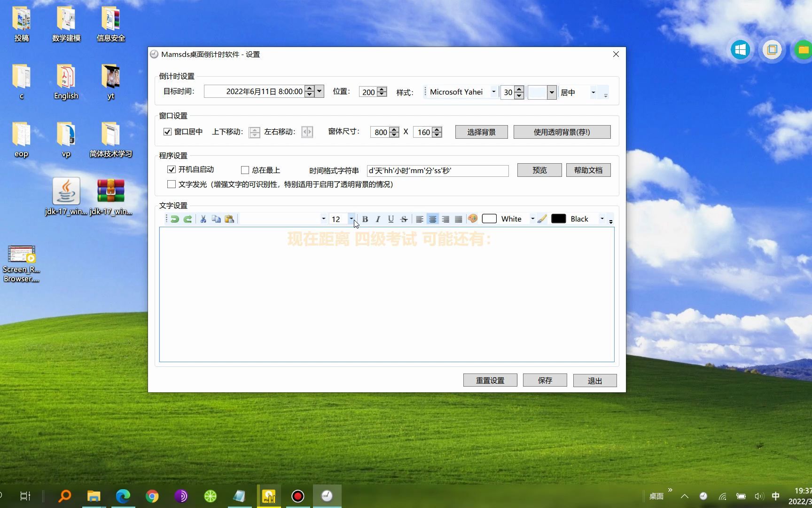Open the 数学建模 desktop folder
Image resolution: width=812 pixels, height=508 pixels.
pos(66,24)
